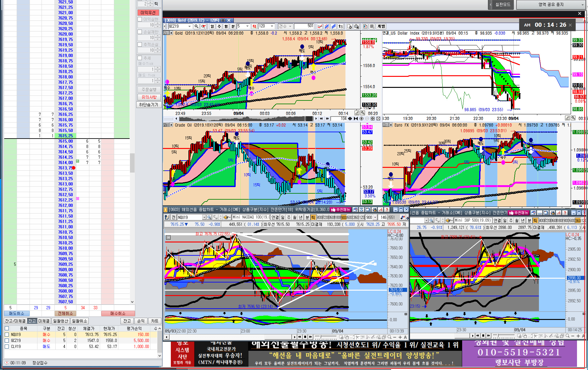Check the NQU19 row checkbox in balance table

tap(7, 334)
